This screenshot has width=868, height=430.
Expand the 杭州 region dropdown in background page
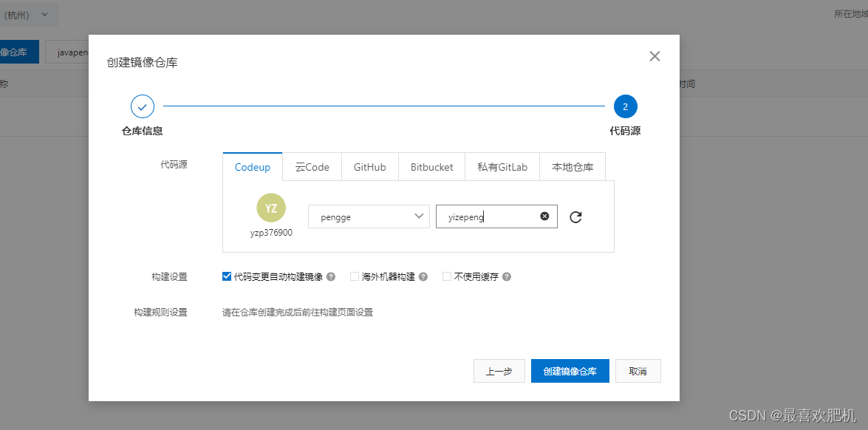pos(29,15)
